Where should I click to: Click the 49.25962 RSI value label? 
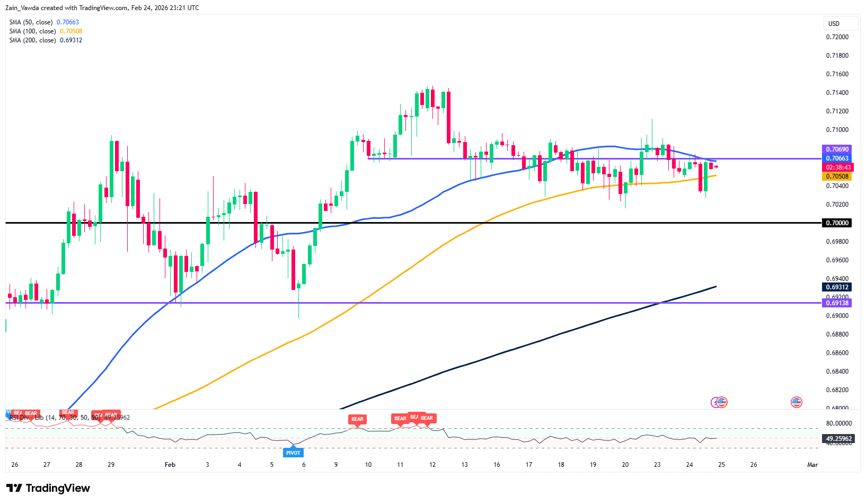(838, 439)
